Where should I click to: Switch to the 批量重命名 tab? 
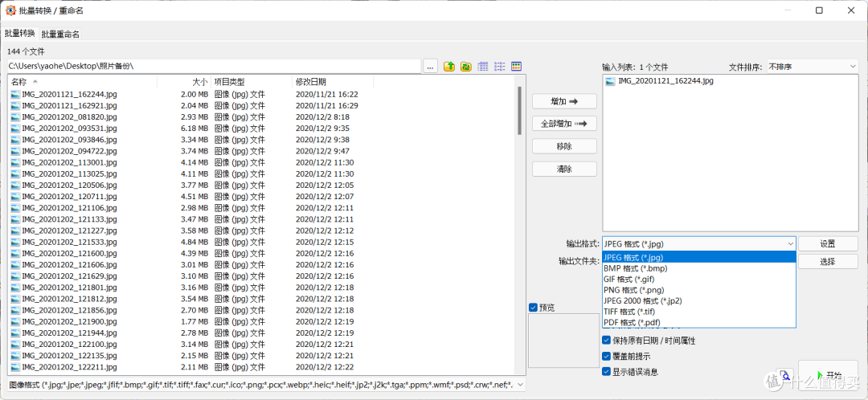click(x=60, y=34)
